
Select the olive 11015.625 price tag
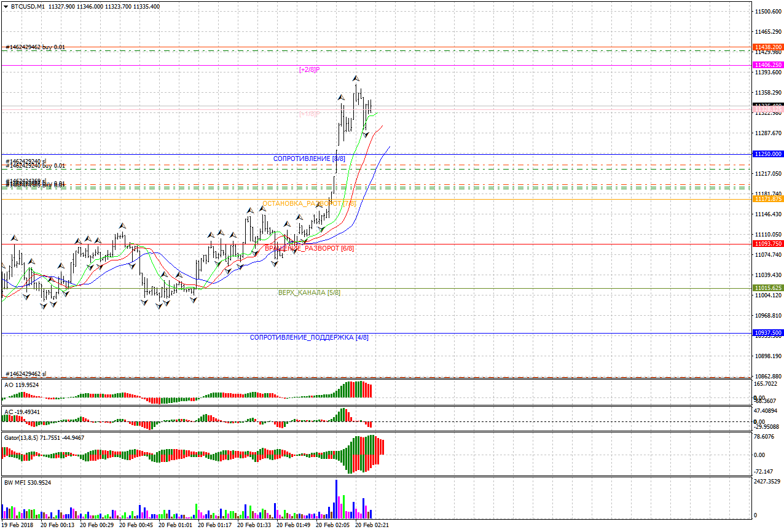[x=768, y=288]
